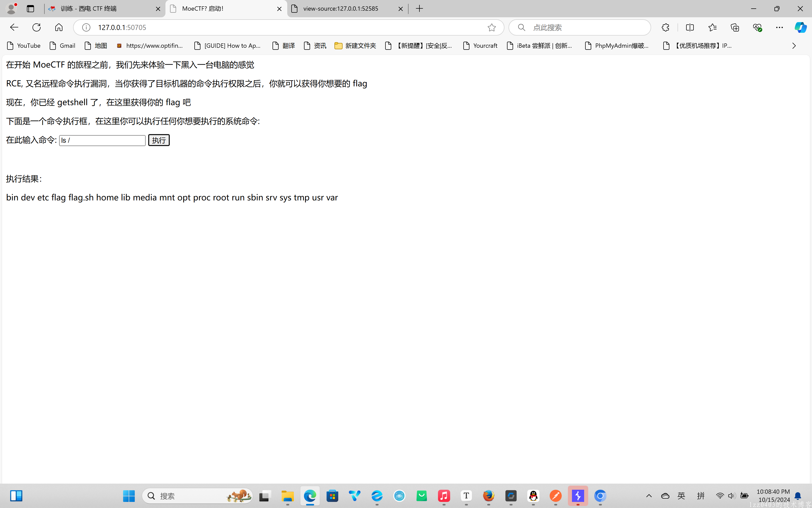Open the Extensions puzzle icon
This screenshot has height=508, width=812.
point(665,27)
